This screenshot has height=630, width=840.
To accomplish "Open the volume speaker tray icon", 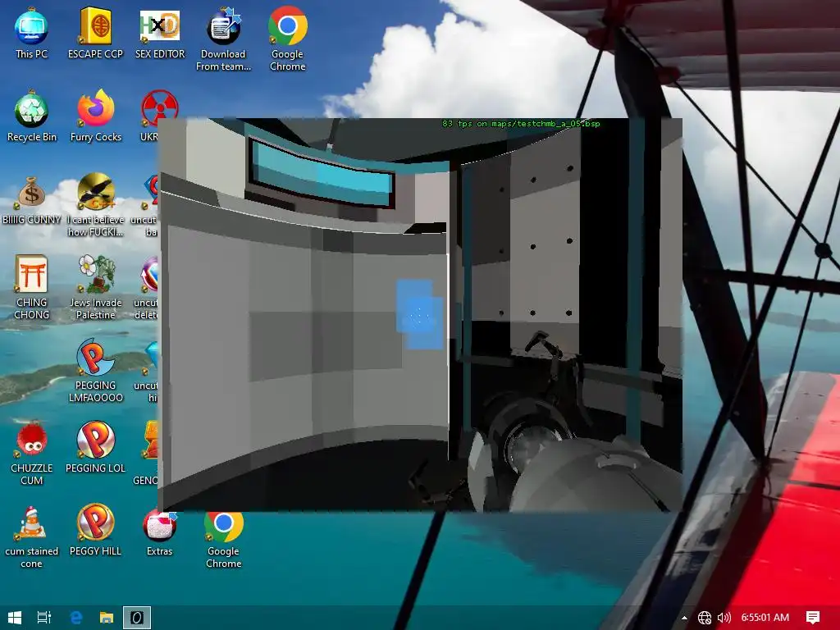I will pos(724,618).
